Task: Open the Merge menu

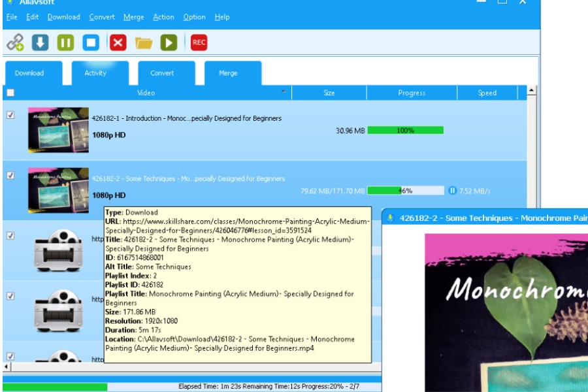Action: [x=133, y=17]
